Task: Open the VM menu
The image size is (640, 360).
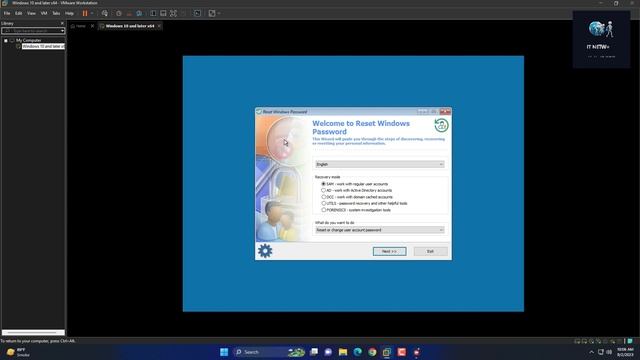Action: [44, 13]
